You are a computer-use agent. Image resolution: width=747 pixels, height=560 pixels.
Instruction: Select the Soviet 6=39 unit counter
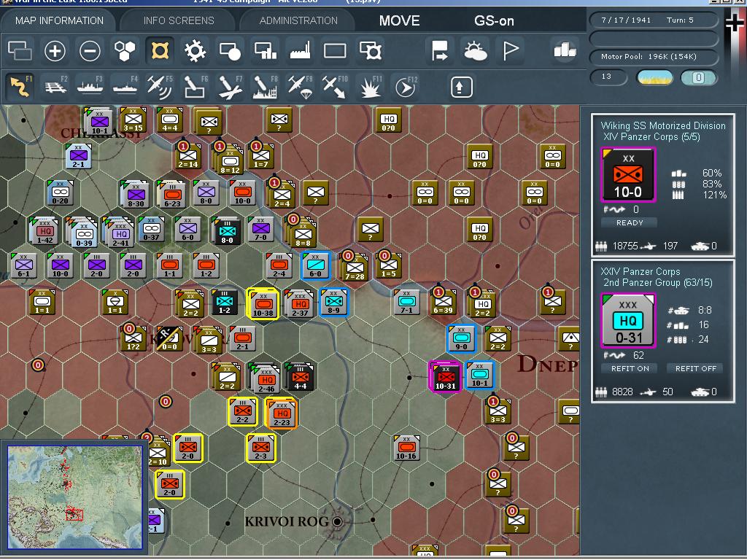point(443,302)
